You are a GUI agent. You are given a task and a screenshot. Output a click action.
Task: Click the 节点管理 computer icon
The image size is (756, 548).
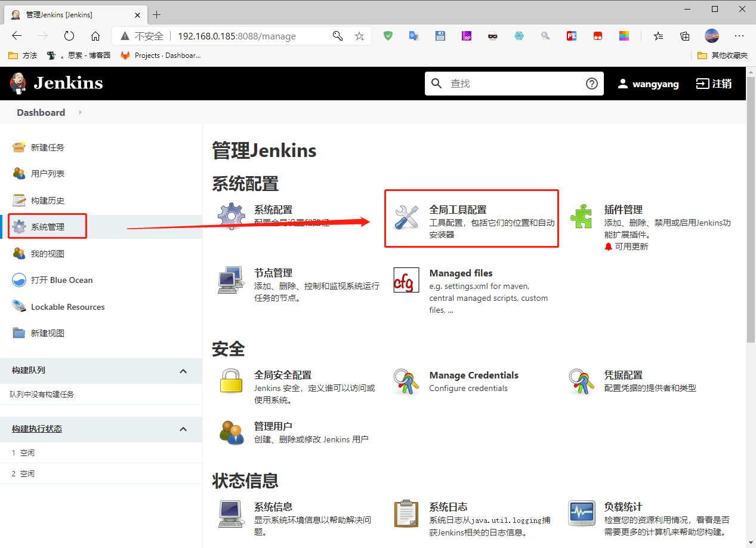coord(232,280)
